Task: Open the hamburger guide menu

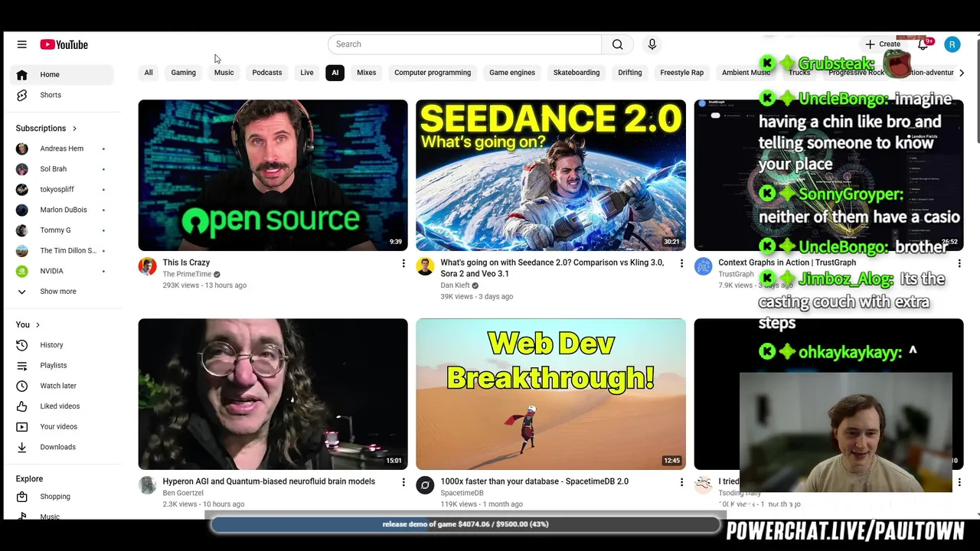Action: point(21,44)
